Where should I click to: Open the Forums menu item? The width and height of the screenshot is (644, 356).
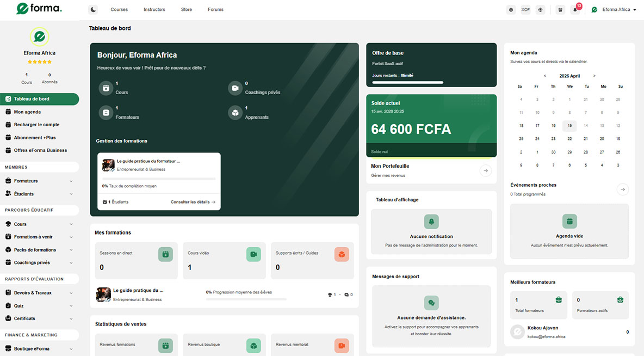[x=215, y=10]
